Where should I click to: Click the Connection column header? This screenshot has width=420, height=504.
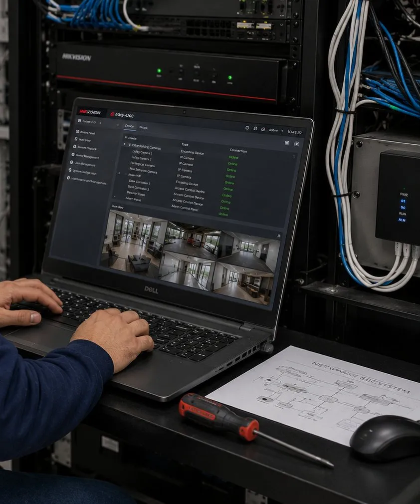(x=238, y=150)
